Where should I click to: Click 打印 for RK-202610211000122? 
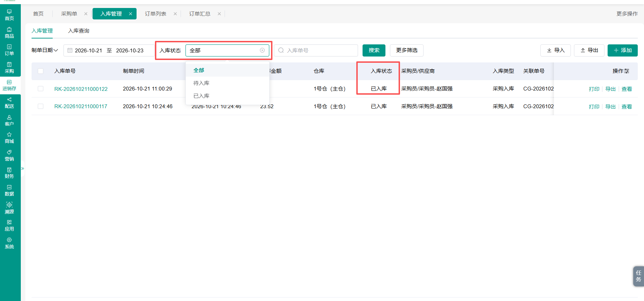tap(594, 89)
